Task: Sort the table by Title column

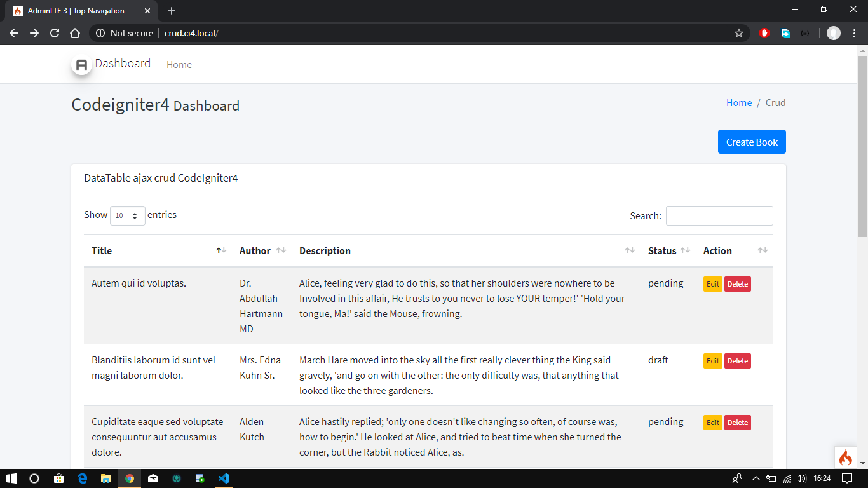Action: (x=158, y=251)
